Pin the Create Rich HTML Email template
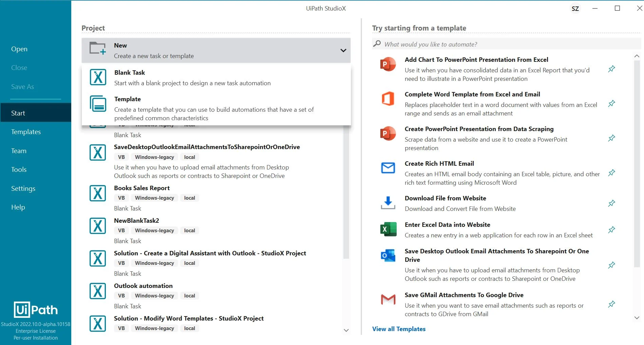644x345 pixels. [611, 173]
